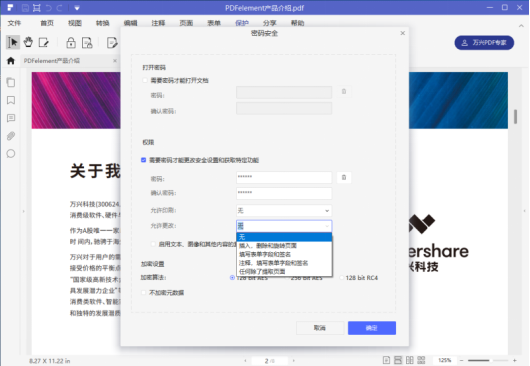530x366 pixels.
Task: Open the bookmarks panel
Action: click(11, 100)
